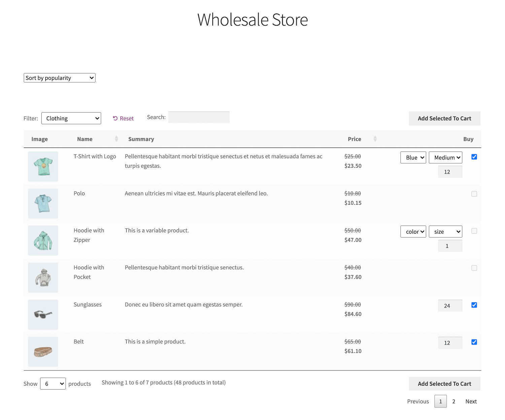This screenshot has width=505, height=420.
Task: Click the Next pagination link
Action: pos(471,401)
